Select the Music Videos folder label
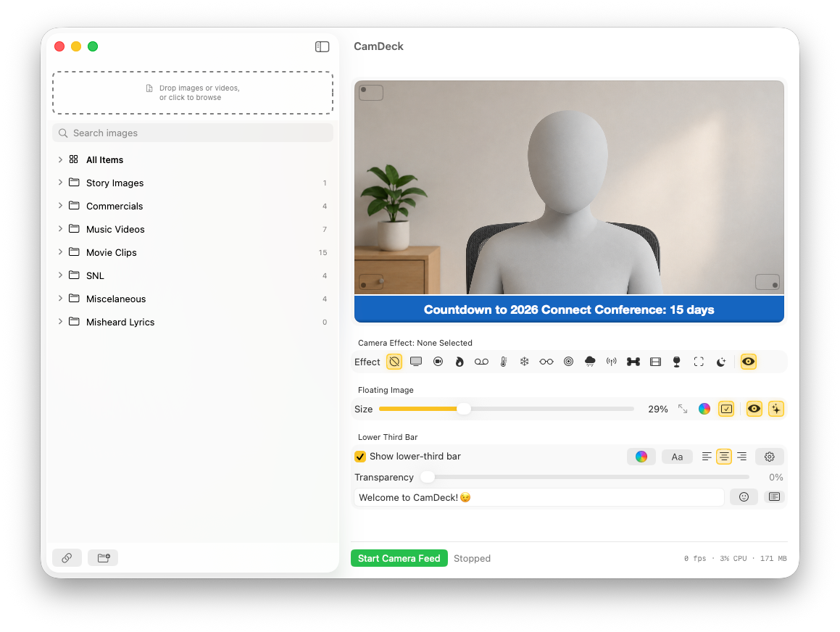Screen dimensions: 840x632 click(115, 229)
